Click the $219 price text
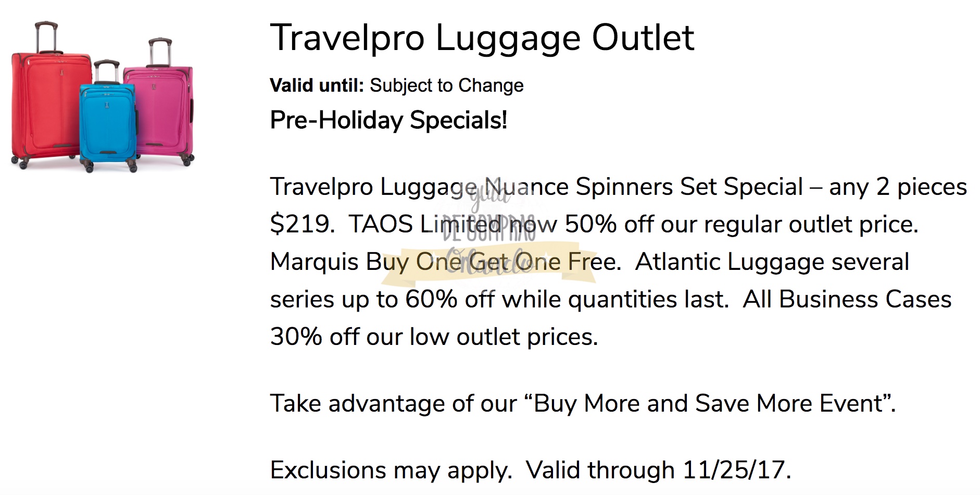Viewport: 980px width, 495px height. tap(301, 224)
